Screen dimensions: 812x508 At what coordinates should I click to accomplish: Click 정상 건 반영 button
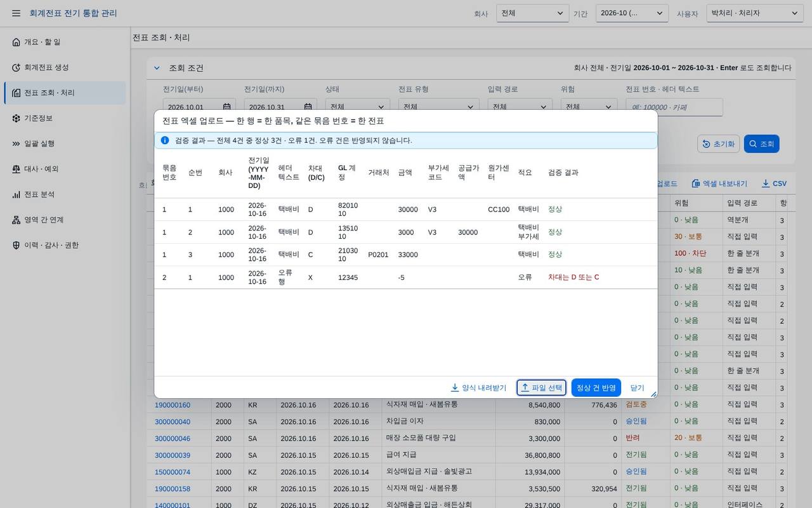596,387
